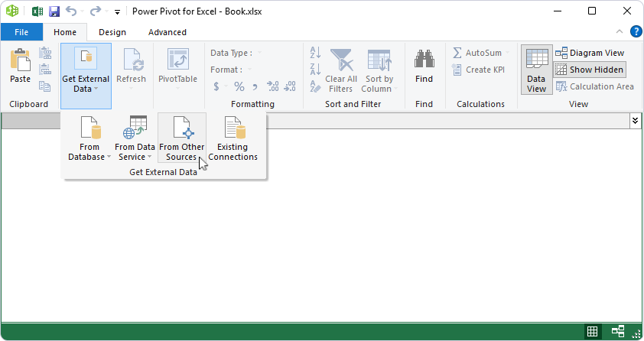Screen dimensions: 644x341
Task: Click the thousands separator comma icon
Action: [x=255, y=86]
